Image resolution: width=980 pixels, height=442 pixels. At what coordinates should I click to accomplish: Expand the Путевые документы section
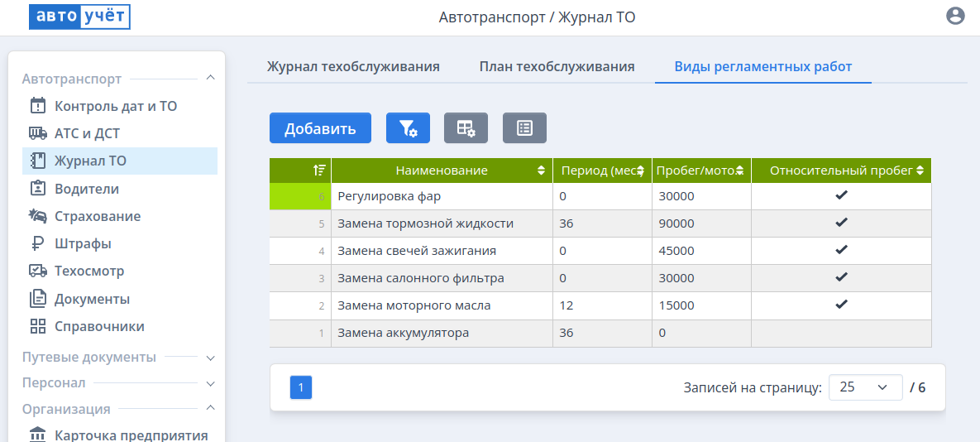coord(210,358)
